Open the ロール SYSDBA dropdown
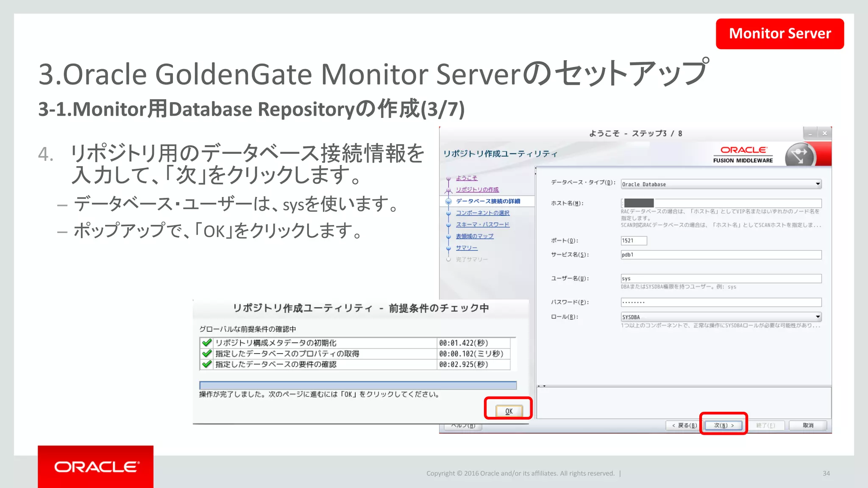The width and height of the screenshot is (868, 488). click(x=721, y=317)
